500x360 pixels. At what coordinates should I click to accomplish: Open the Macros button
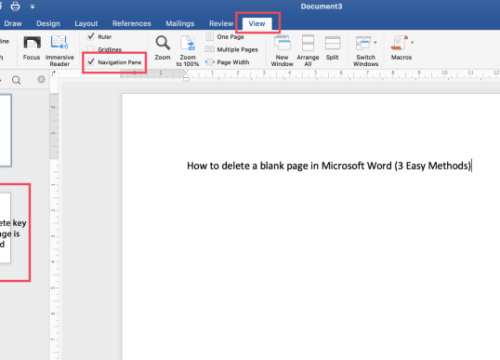pyautogui.click(x=401, y=48)
